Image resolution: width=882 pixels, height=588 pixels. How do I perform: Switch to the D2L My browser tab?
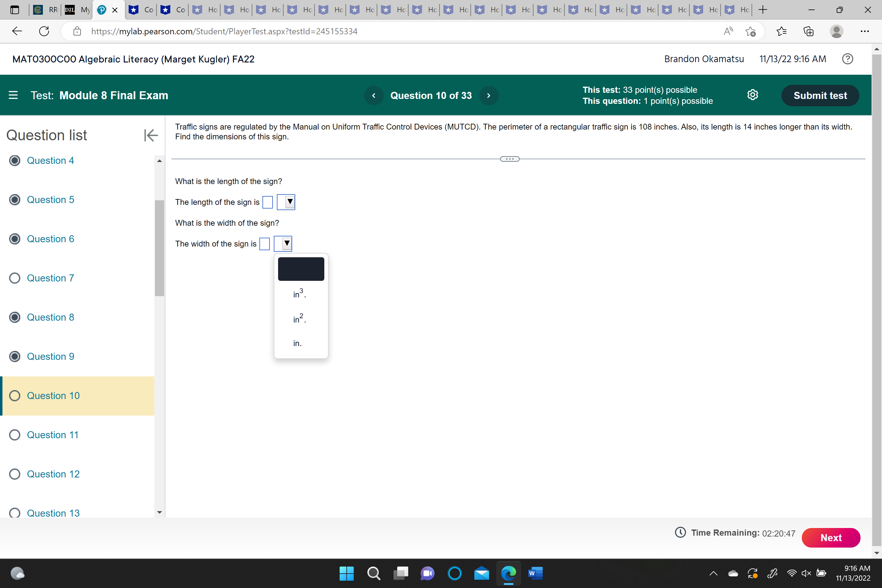77,10
